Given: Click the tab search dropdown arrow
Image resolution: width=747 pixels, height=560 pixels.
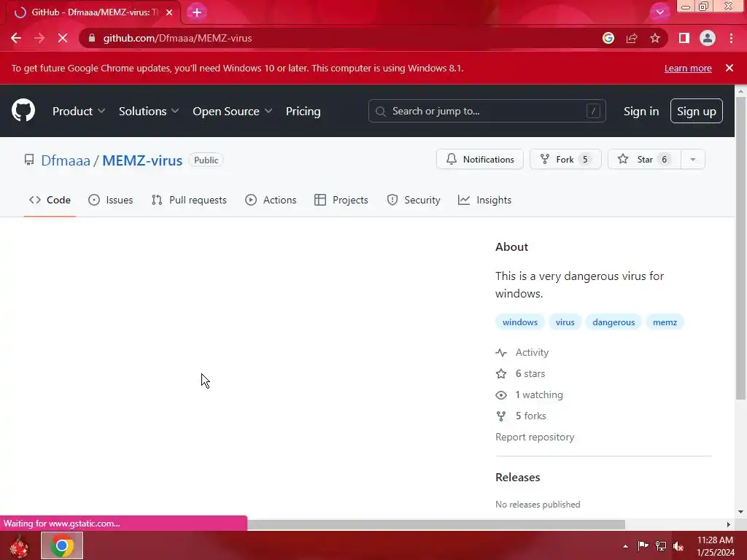Looking at the screenshot, I should point(659,12).
